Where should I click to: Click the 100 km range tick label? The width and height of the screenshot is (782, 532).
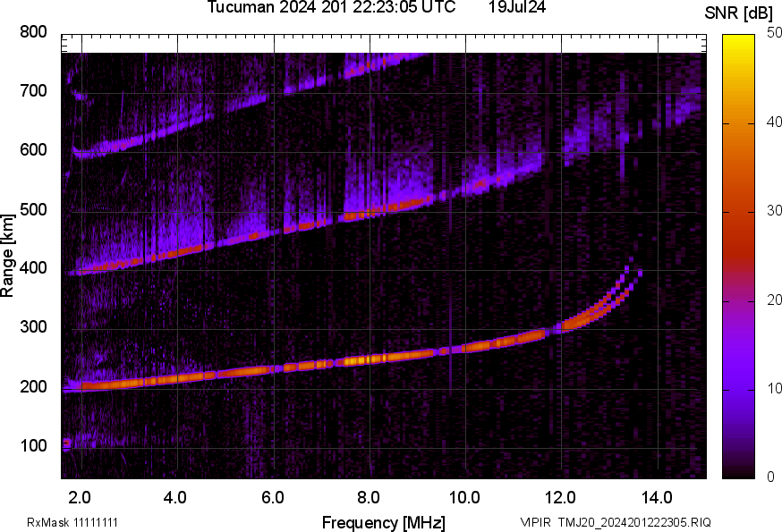click(x=36, y=444)
